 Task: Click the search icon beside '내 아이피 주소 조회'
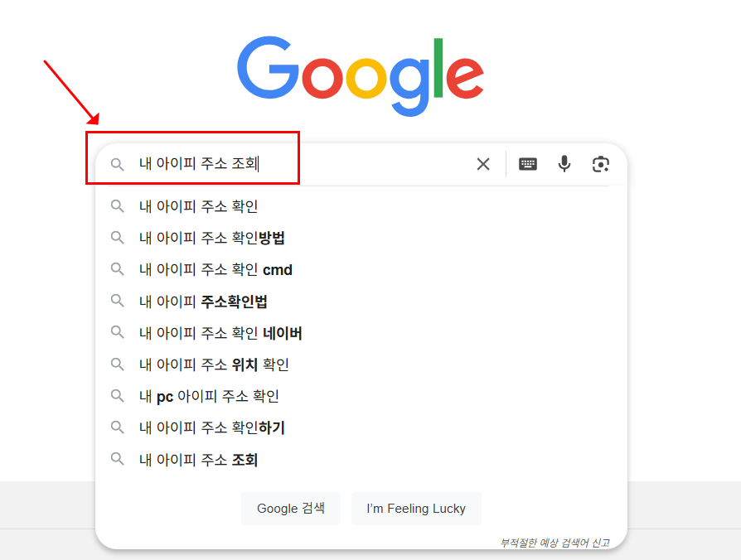coord(117,460)
